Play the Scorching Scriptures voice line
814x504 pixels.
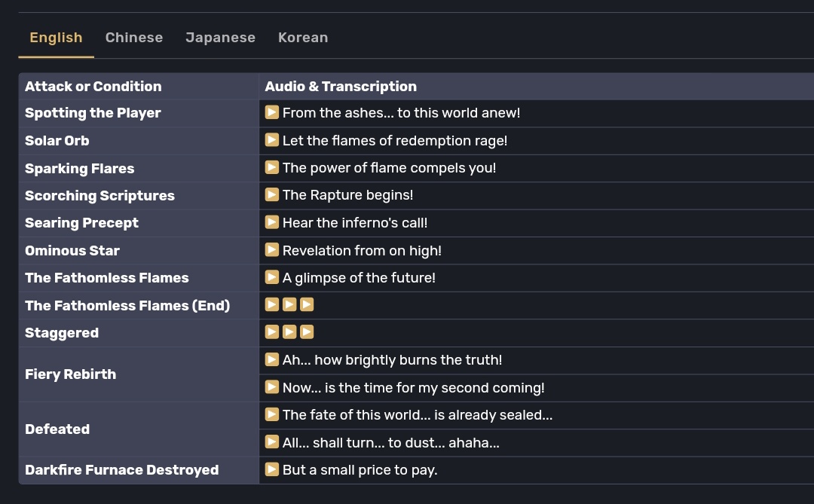[x=271, y=194]
